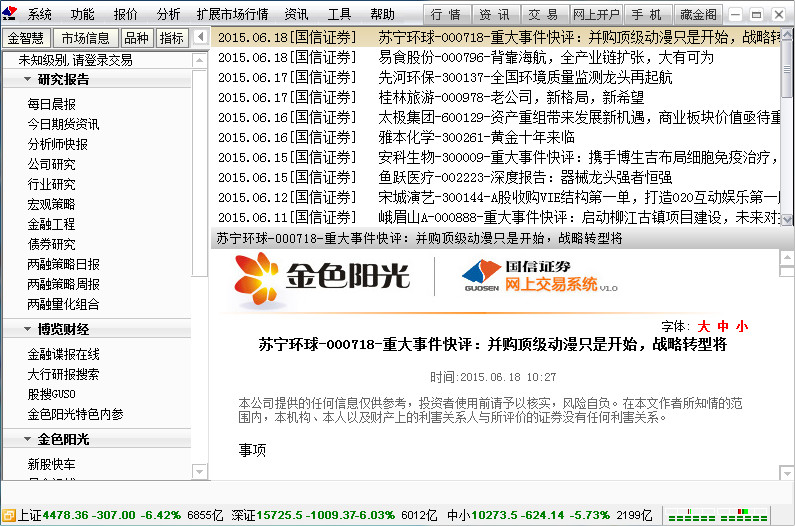Open the 帮助 menu
This screenshot has height=526, width=795.
(382, 14)
